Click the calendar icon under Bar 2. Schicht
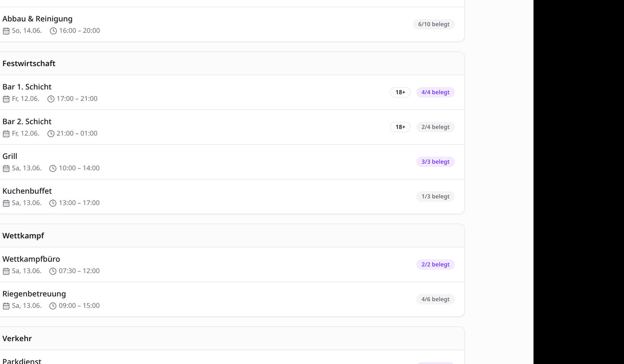 (x=6, y=134)
